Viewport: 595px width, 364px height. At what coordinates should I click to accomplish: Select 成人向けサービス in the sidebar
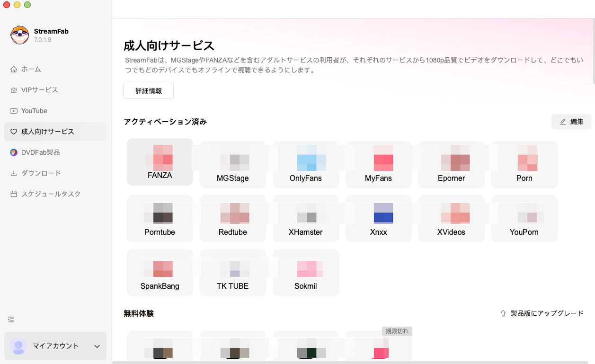pos(55,132)
